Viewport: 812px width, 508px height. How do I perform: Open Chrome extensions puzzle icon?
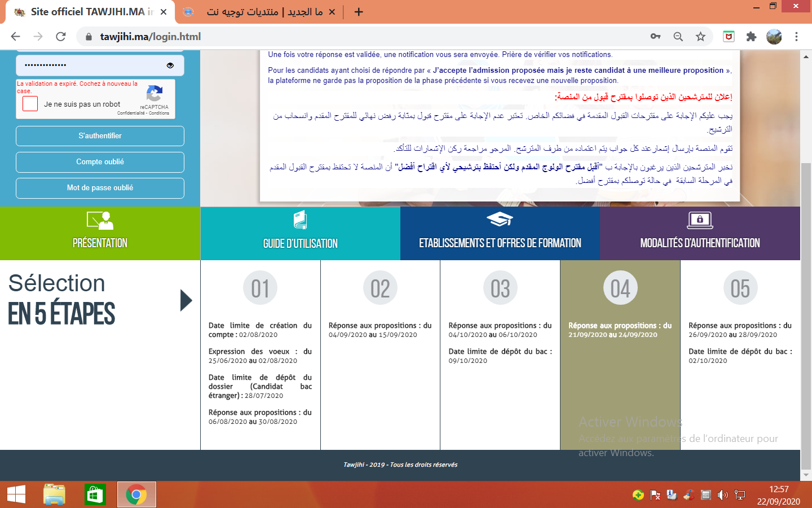(751, 37)
